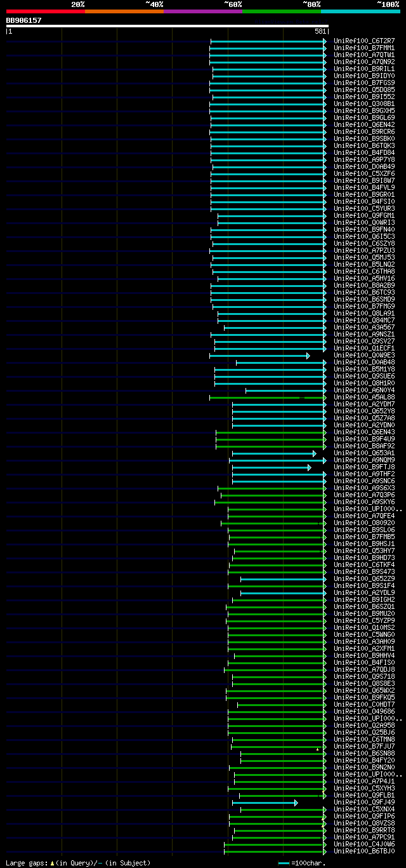This screenshot has height=868, width=406.
Task: Click the purple ~60% identity legend segment
Action: (203, 11)
